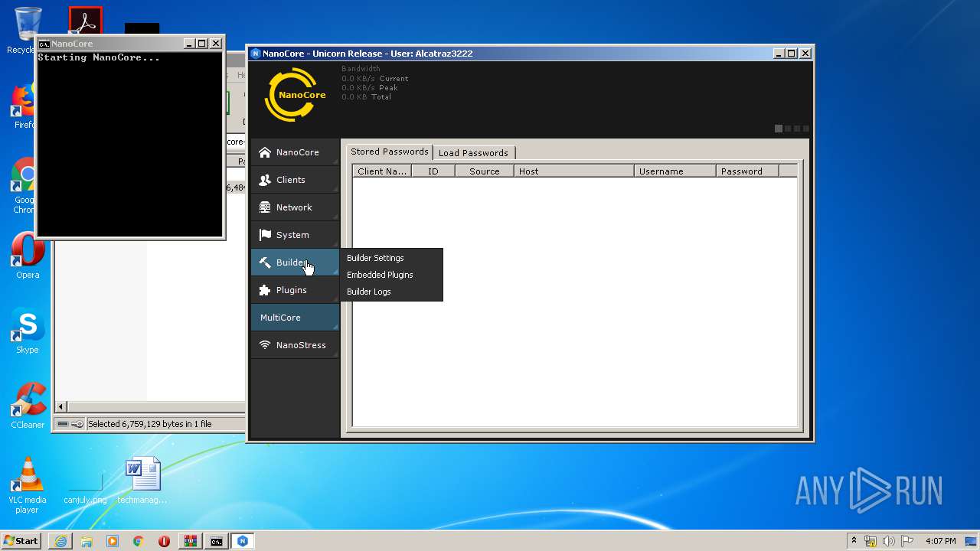Click the console window title bar icon
This screenshot has width=980, height=551.
pos(44,44)
